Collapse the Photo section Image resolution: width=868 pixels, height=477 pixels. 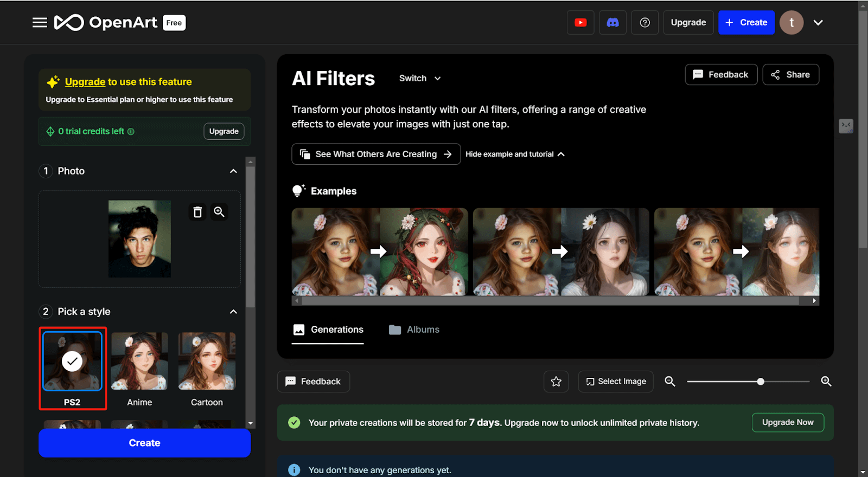pyautogui.click(x=233, y=171)
